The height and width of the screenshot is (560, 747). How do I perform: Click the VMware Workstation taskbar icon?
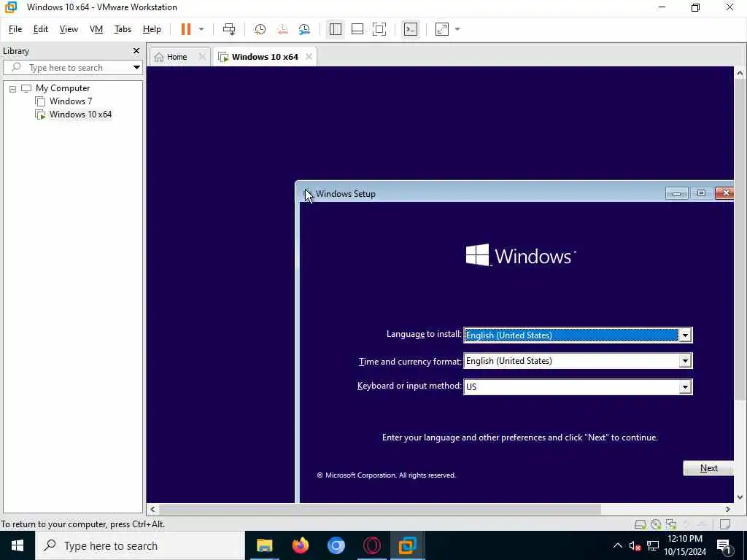pyautogui.click(x=407, y=545)
